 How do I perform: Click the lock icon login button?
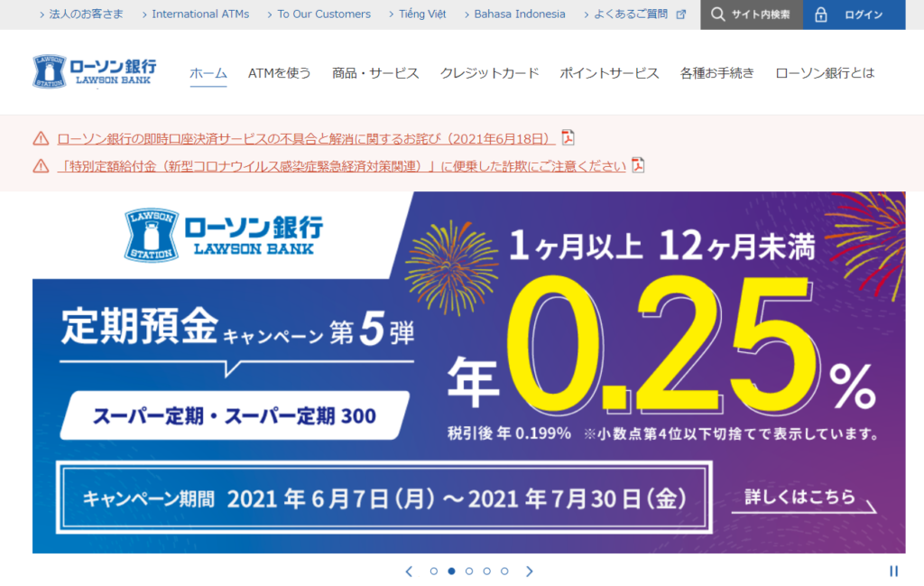tap(854, 14)
